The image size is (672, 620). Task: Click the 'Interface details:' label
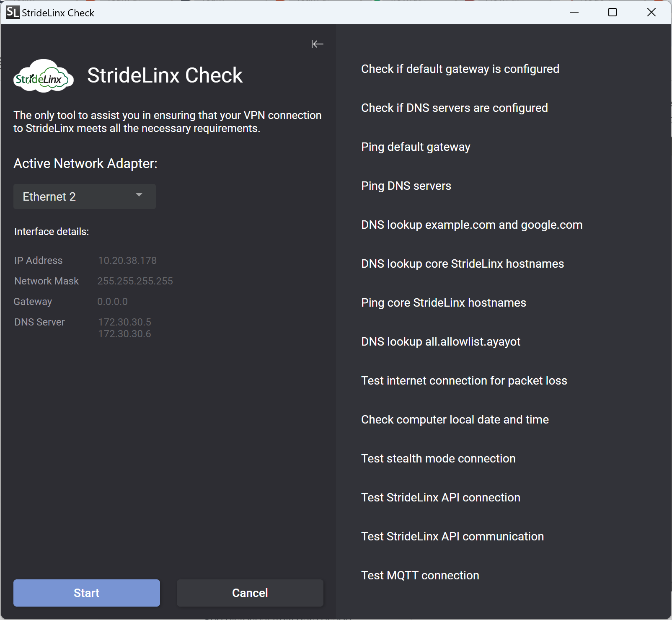coord(52,232)
